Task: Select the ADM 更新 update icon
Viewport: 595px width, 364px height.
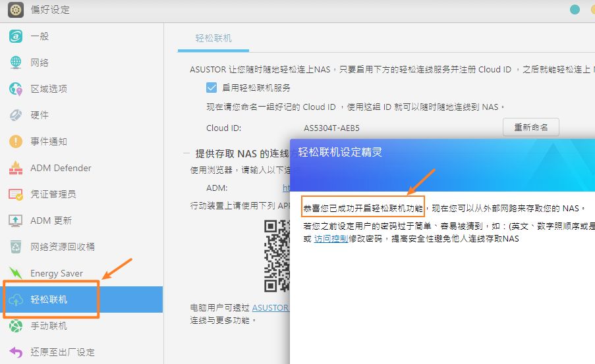Action: tap(16, 221)
